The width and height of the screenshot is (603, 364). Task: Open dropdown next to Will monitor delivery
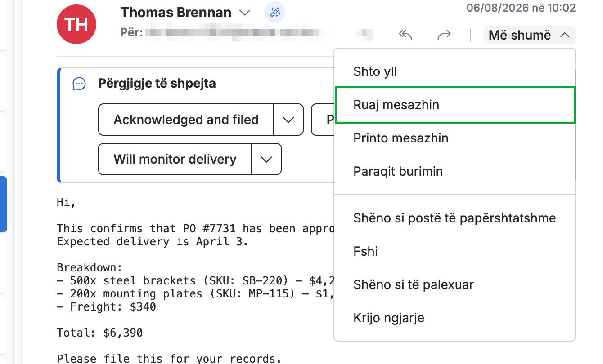(x=266, y=159)
